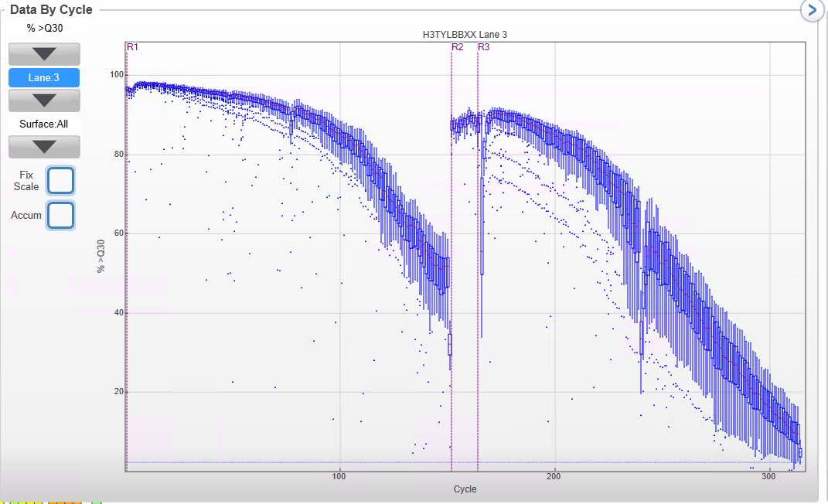Image resolution: width=828 pixels, height=504 pixels.
Task: Click the 200 tick on the cycle axis
Action: (x=554, y=476)
